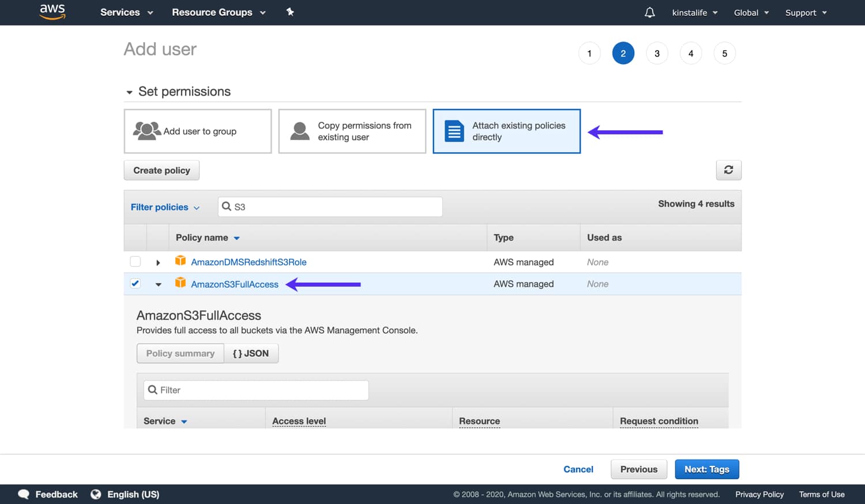Select the Add user to group option
The width and height of the screenshot is (865, 504).
point(198,131)
